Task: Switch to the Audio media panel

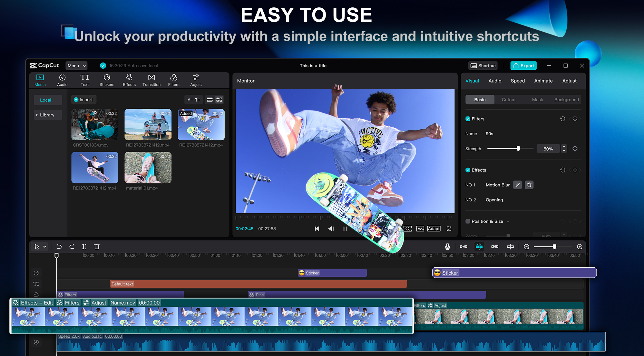Action: point(62,80)
